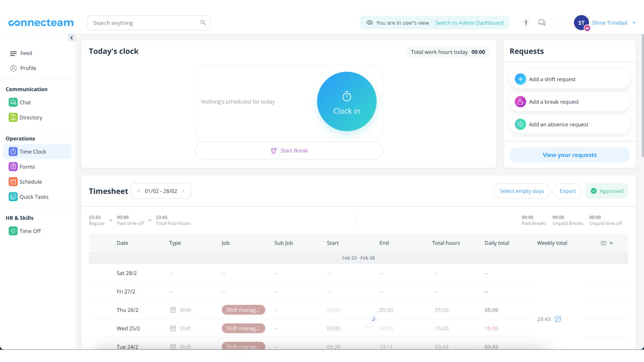Go to previous timesheet date range
The image size is (644, 362).
[x=139, y=191]
